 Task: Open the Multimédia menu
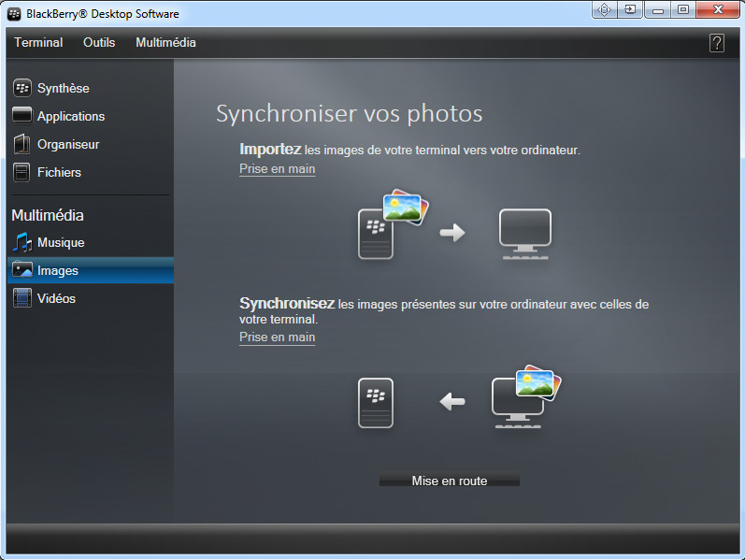165,42
